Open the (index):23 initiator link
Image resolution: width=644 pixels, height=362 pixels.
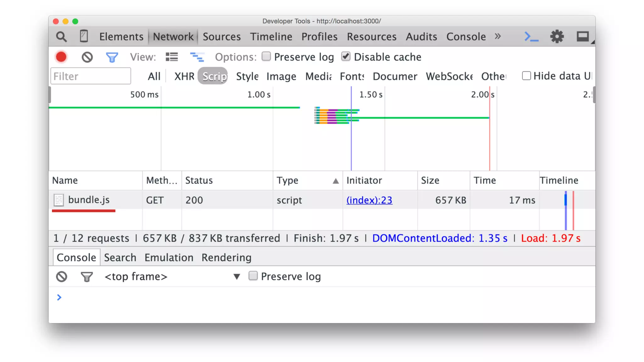click(369, 200)
